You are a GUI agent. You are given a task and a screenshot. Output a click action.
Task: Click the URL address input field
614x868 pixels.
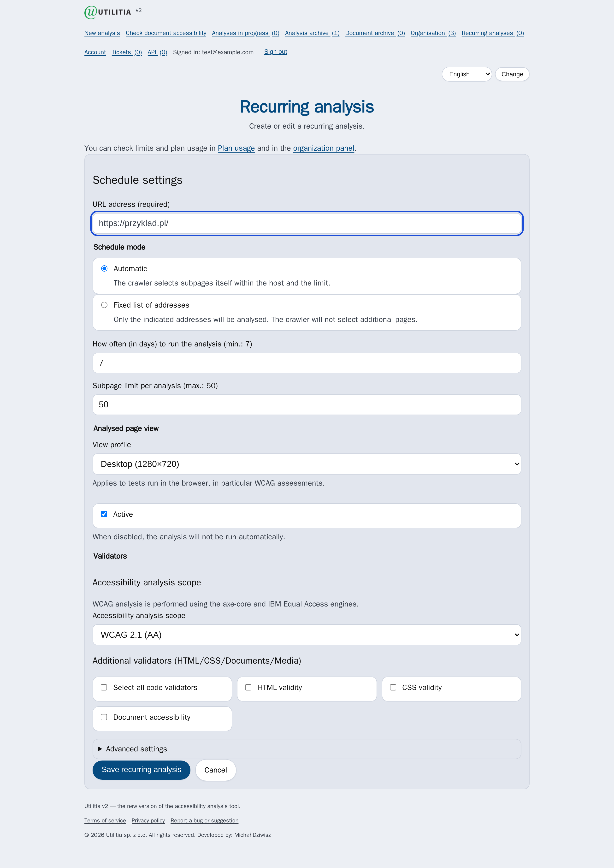(x=307, y=223)
